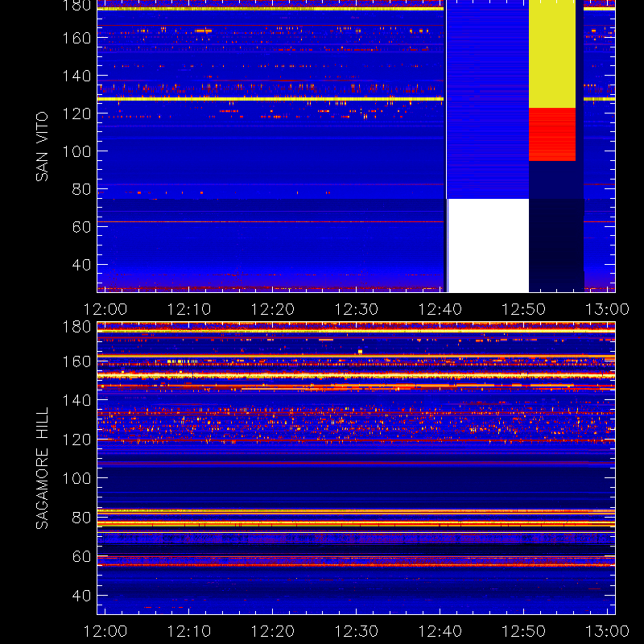
Task: Click the 12:40 time label below San Vito plot
Action: click(x=440, y=309)
